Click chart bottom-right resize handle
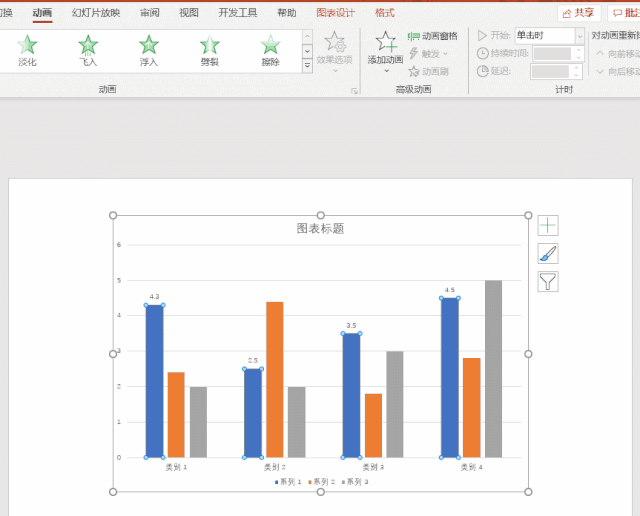The image size is (640, 516). point(528,492)
